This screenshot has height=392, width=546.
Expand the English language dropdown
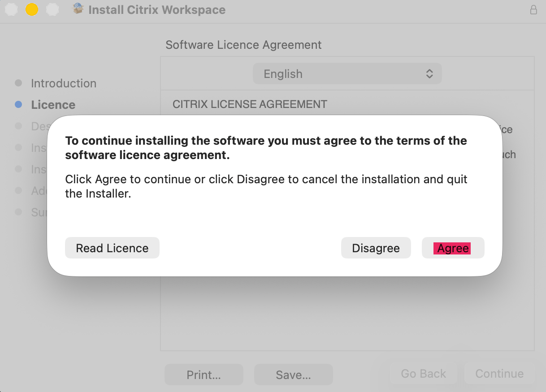click(x=347, y=74)
